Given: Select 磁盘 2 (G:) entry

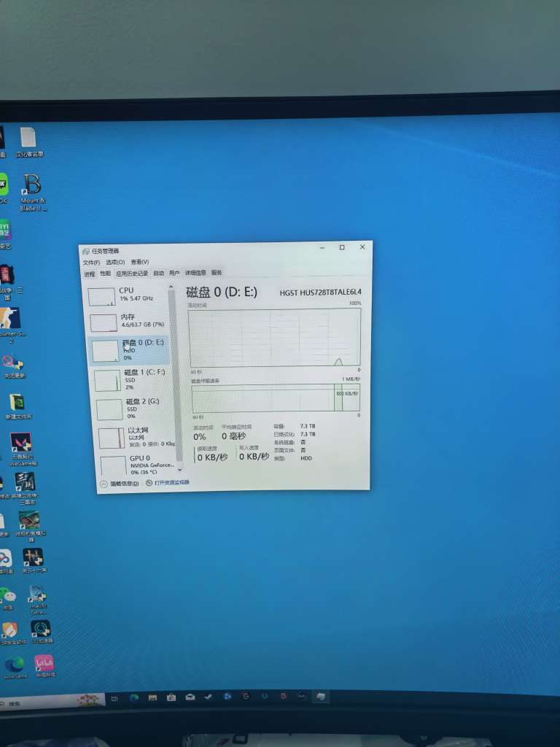Looking at the screenshot, I should coord(133,409).
